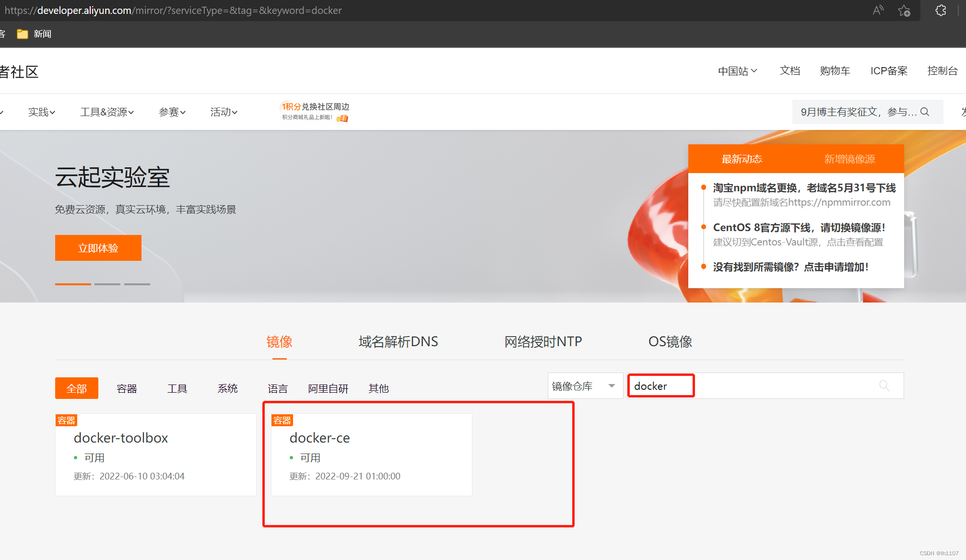
Task: Filter mirrors by 阿里自研 category
Action: click(328, 388)
